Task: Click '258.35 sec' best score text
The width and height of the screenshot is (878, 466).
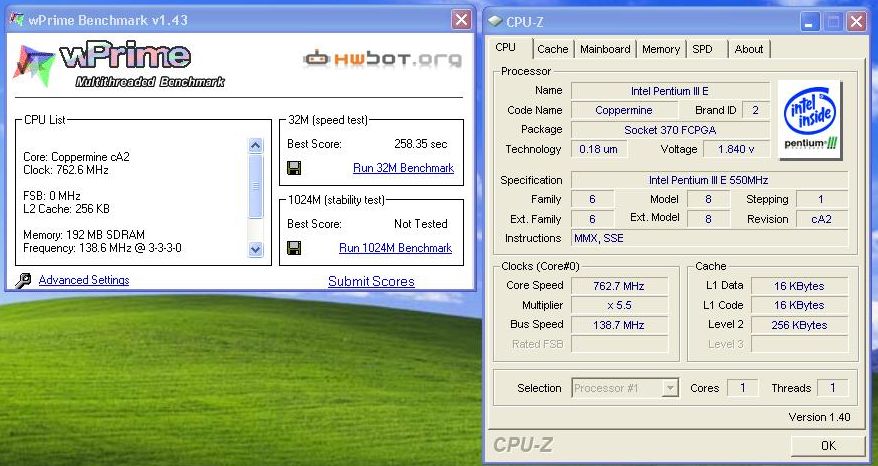Action: (x=421, y=144)
